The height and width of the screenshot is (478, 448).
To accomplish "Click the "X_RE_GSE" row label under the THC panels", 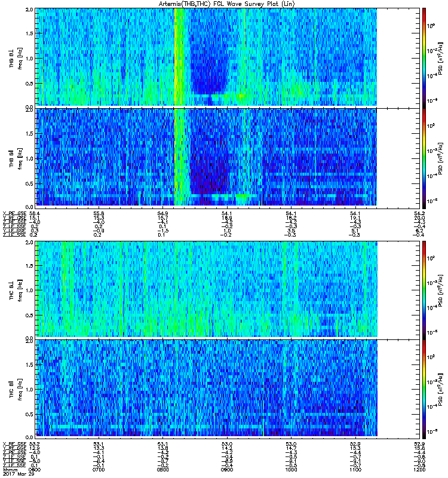I will pos(14,444).
